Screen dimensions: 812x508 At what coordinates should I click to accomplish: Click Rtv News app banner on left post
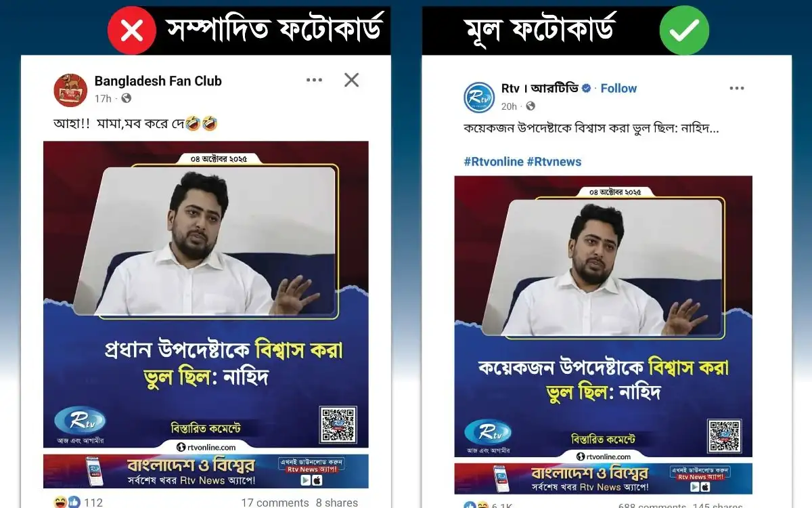pos(206,471)
